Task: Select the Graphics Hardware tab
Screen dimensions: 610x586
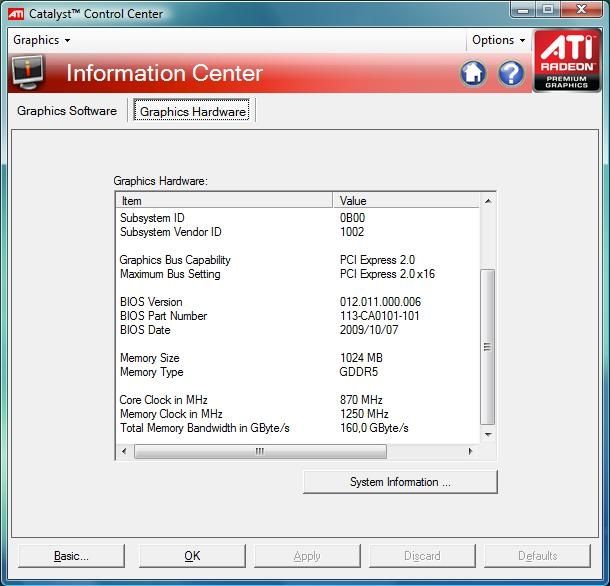Action: (x=192, y=111)
